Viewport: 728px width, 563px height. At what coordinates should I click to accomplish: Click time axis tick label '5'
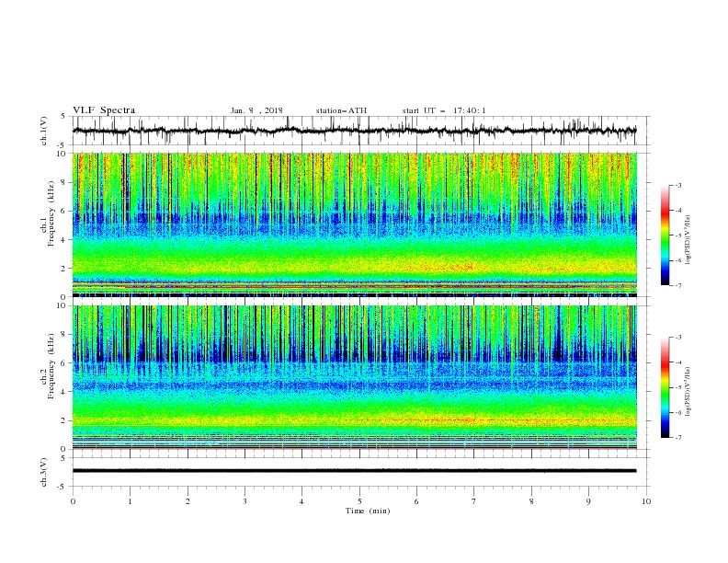[359, 501]
